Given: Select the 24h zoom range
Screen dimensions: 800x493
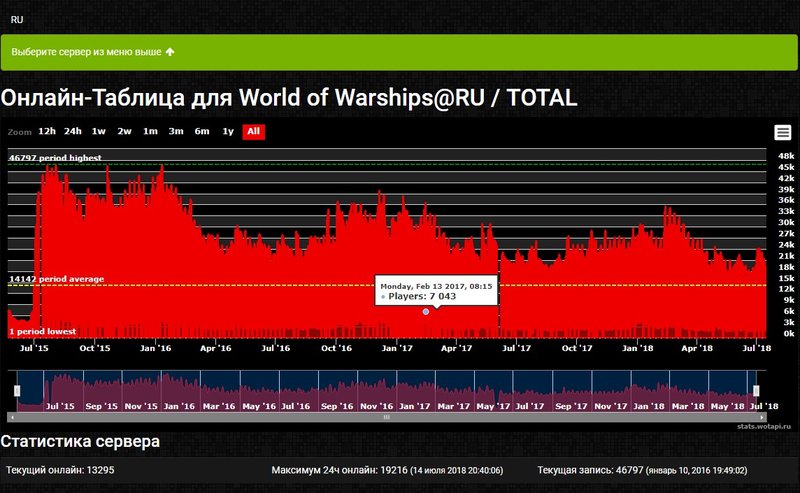Looking at the screenshot, I should pos(72,131).
